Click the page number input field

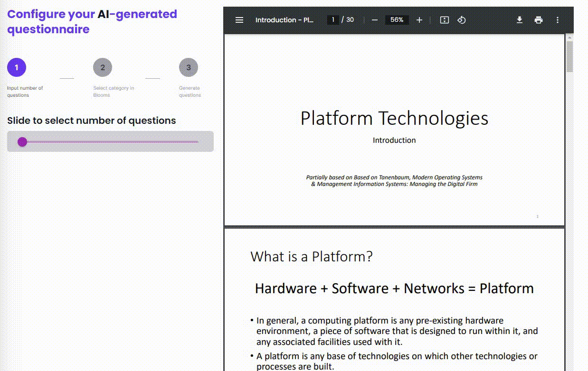click(x=333, y=20)
